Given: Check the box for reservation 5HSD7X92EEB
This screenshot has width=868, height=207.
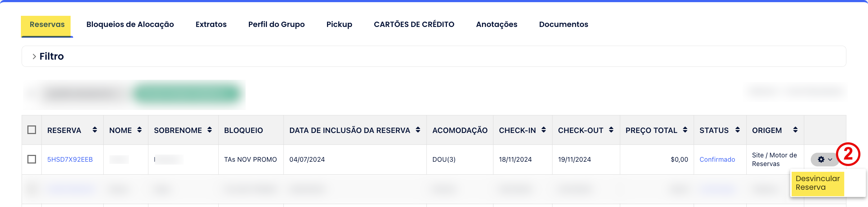Looking at the screenshot, I should tap(32, 159).
